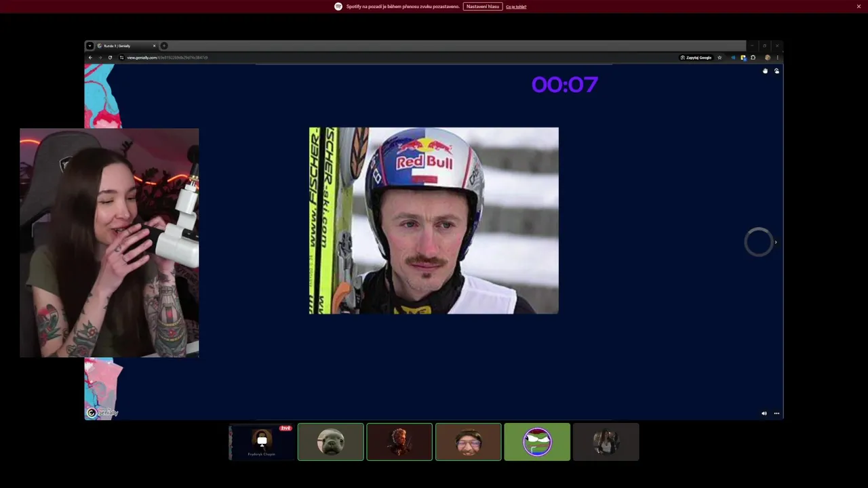Viewport: 868px width, 488px height.
Task: Open Nastavení hlasu voice settings
Action: point(483,6)
